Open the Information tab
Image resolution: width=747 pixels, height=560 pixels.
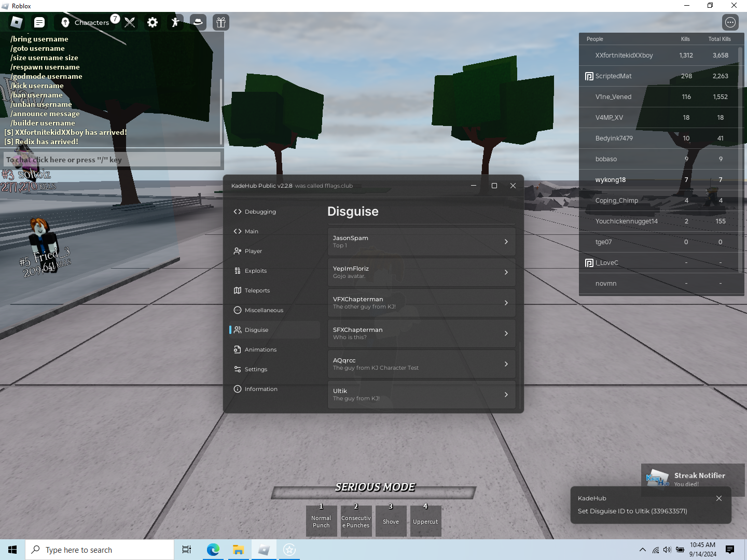pos(274,389)
